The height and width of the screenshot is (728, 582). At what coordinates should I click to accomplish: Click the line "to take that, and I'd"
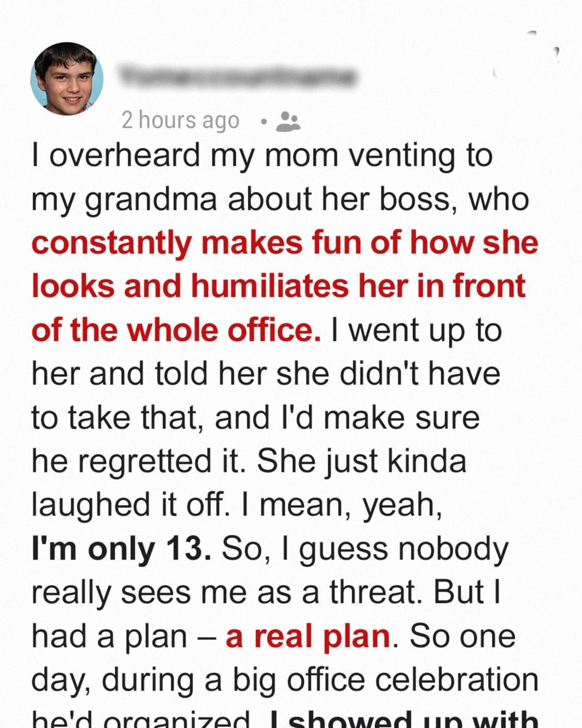click(255, 418)
